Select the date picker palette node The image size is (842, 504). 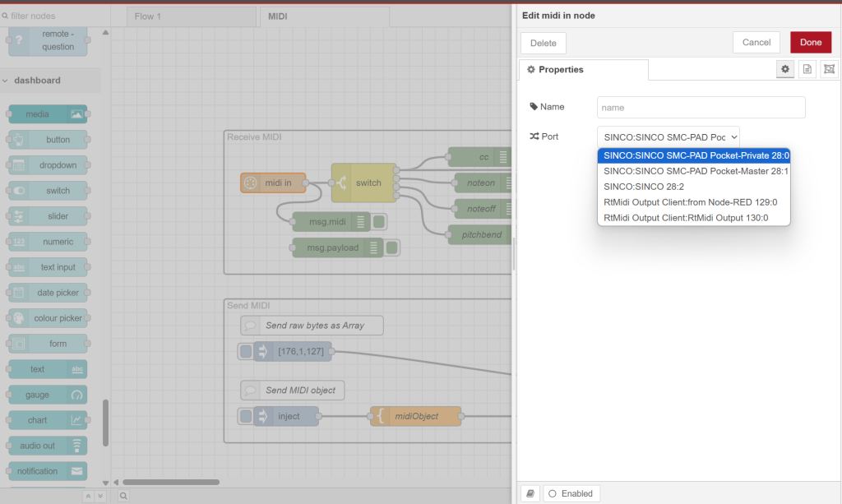click(x=48, y=293)
